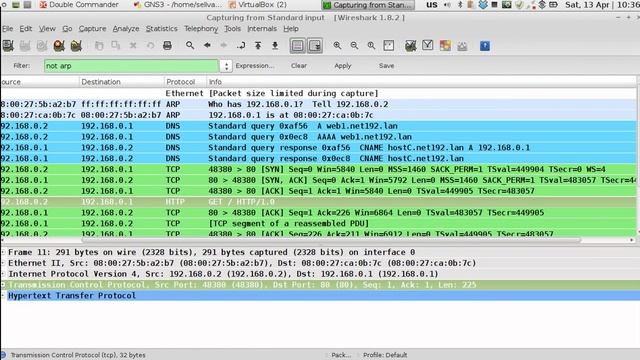The image size is (640, 360).
Task: Select DNS query 0x0ec8 AAAA web1.net192.lan
Action: 318,137
